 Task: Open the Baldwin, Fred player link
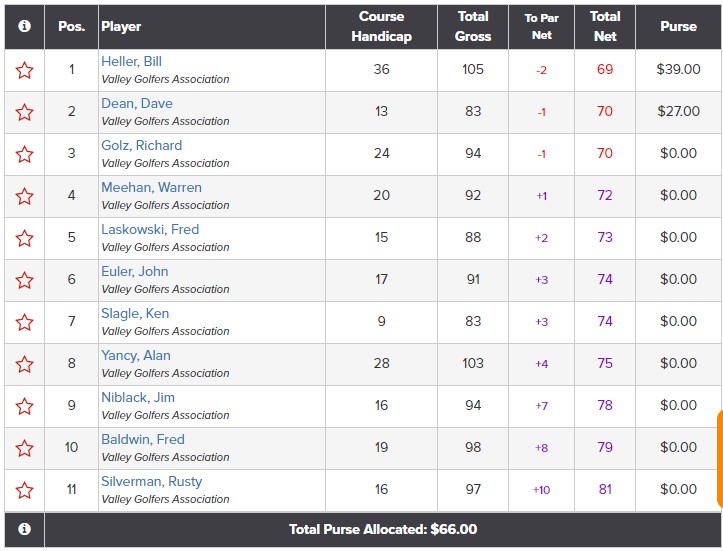(x=143, y=439)
